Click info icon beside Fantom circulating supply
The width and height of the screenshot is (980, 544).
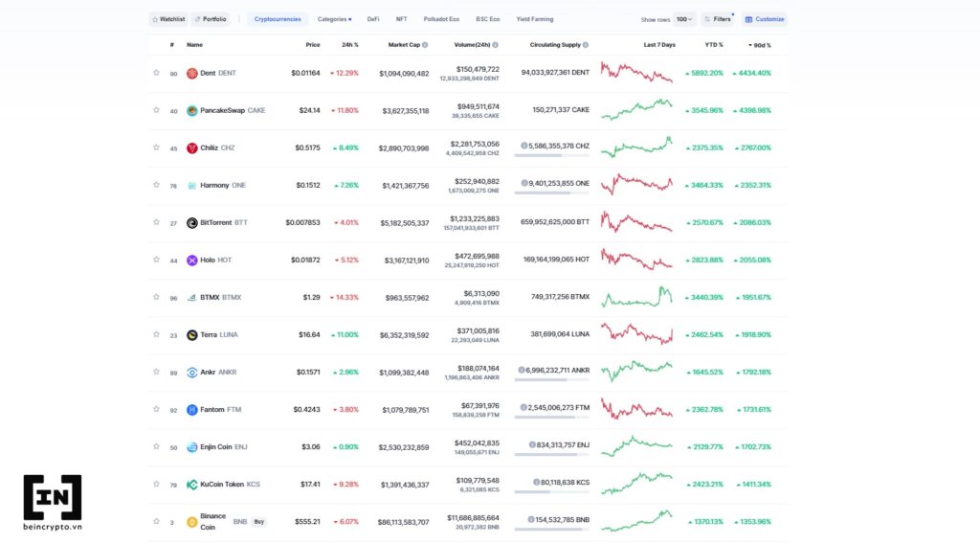pyautogui.click(x=523, y=408)
